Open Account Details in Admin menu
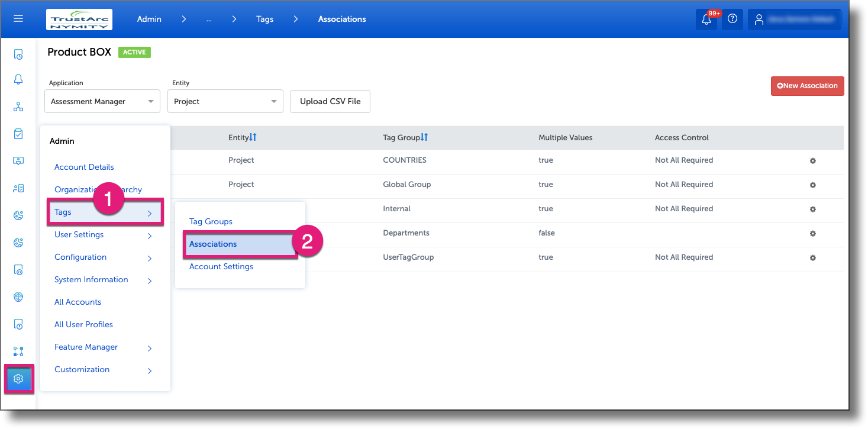868x429 pixels. [84, 167]
